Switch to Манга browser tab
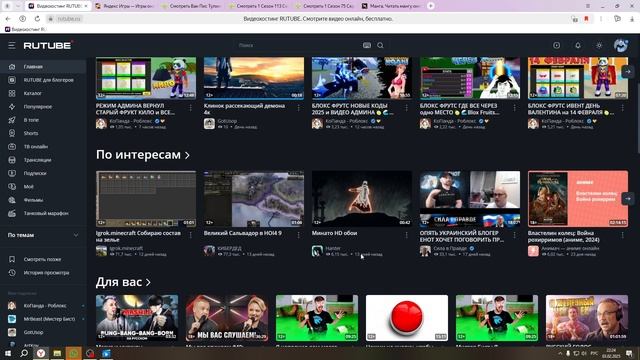This screenshot has height=360, width=640. click(x=391, y=6)
